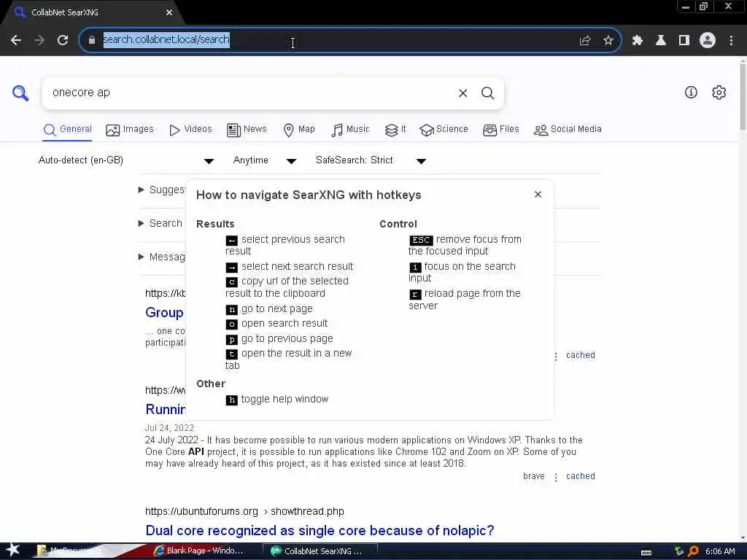The width and height of the screenshot is (747, 560).
Task: Click the 'toggle help window' hotkey text
Action: [x=285, y=399]
